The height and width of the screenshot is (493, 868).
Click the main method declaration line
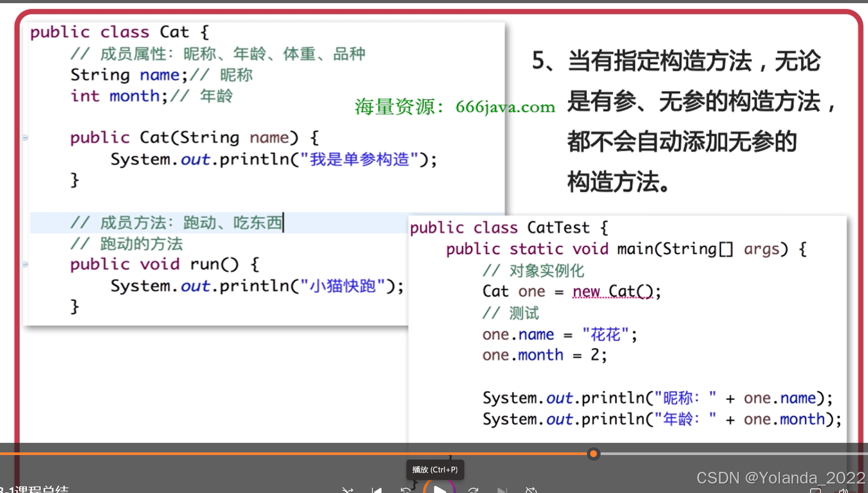point(626,249)
